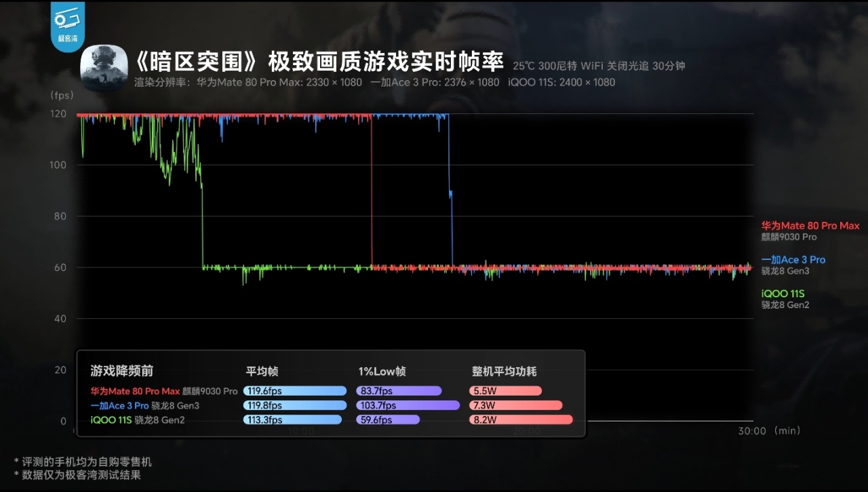Click the 113.3fps average frame bar

pyautogui.click(x=292, y=420)
